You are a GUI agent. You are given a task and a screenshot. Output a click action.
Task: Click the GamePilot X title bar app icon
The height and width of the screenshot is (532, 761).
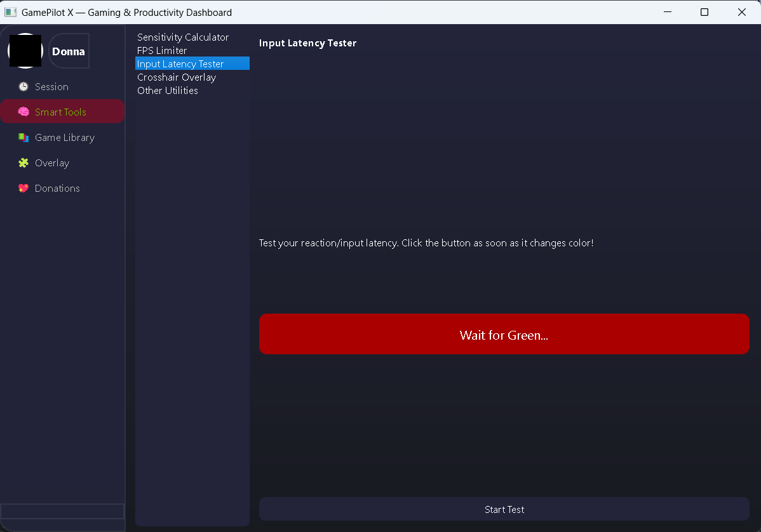click(10, 12)
